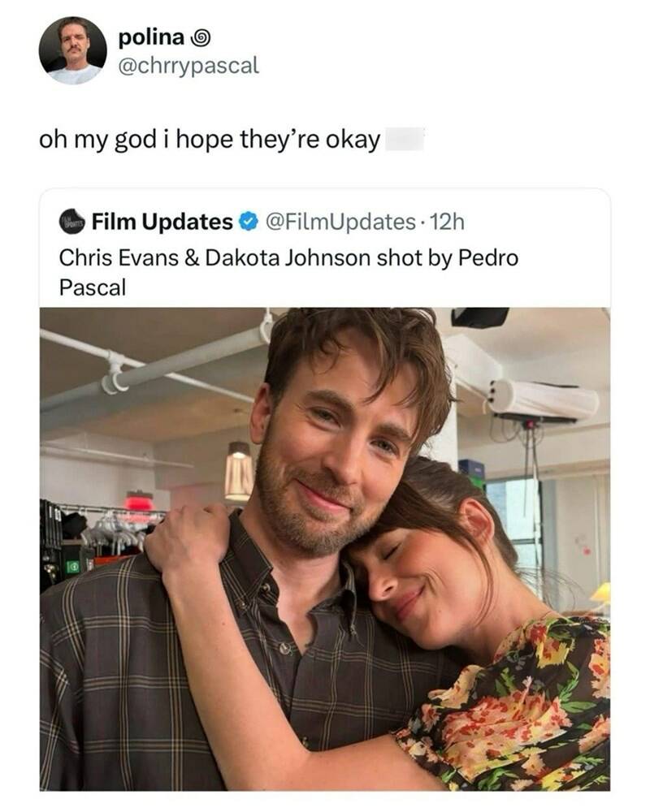Click the blue verified badge

[x=248, y=221]
